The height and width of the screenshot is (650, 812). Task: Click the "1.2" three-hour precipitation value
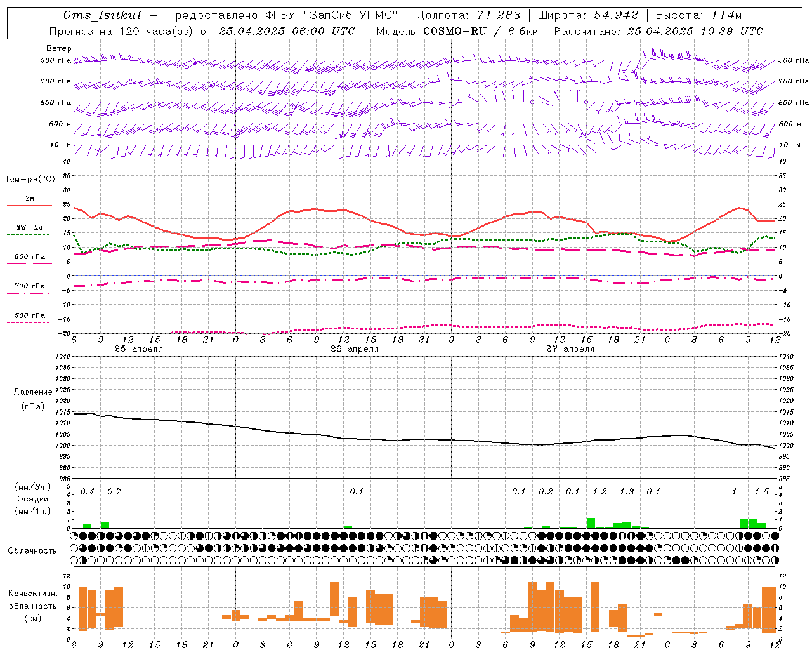click(599, 492)
